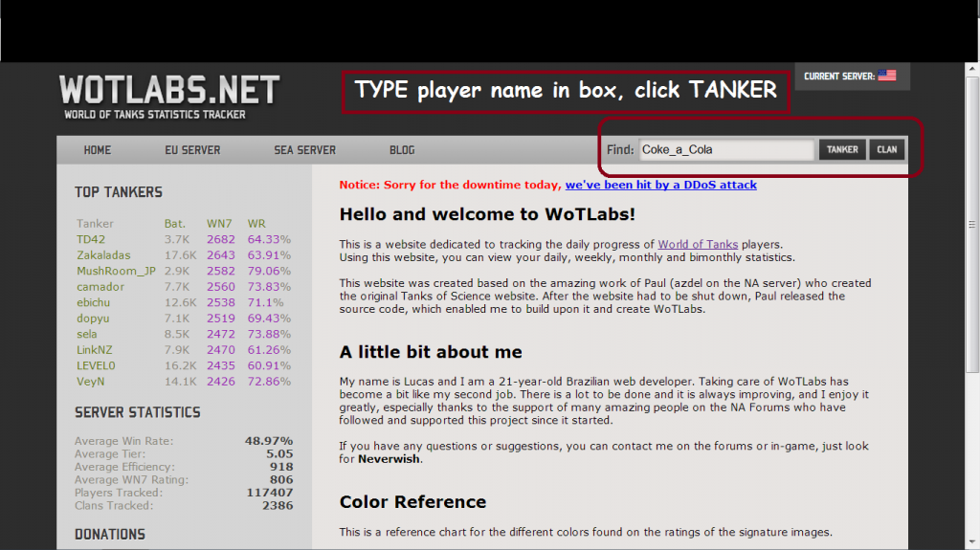Open the BLOG nav item
The image size is (980, 550).
click(402, 150)
